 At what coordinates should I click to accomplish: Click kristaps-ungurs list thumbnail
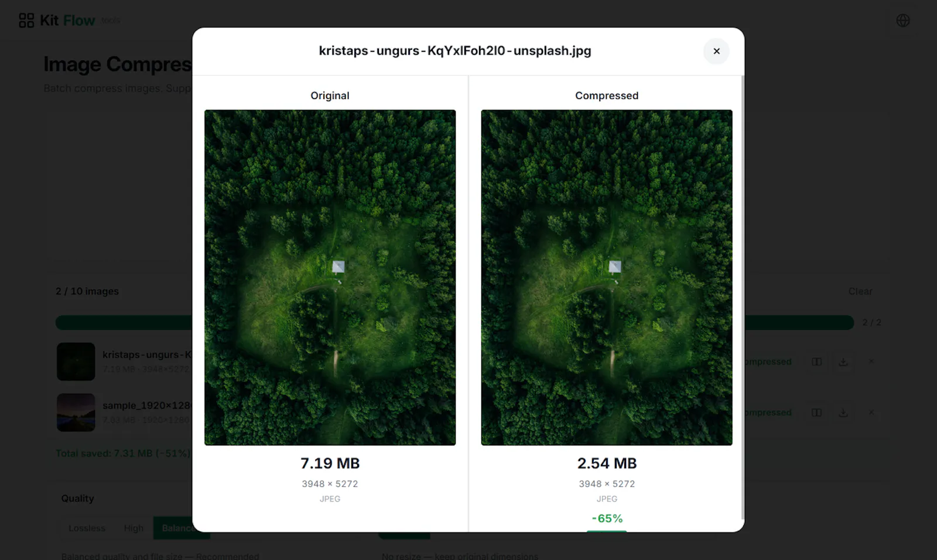coord(76,362)
